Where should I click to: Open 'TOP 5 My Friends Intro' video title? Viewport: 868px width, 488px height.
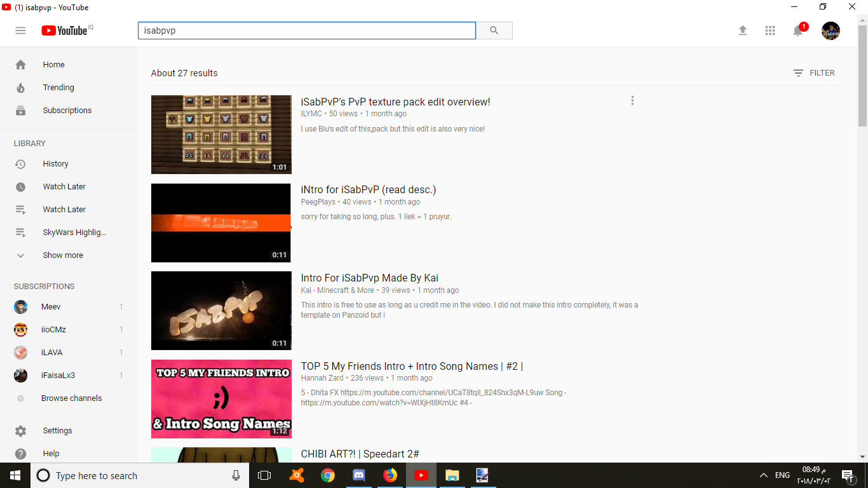(x=412, y=367)
